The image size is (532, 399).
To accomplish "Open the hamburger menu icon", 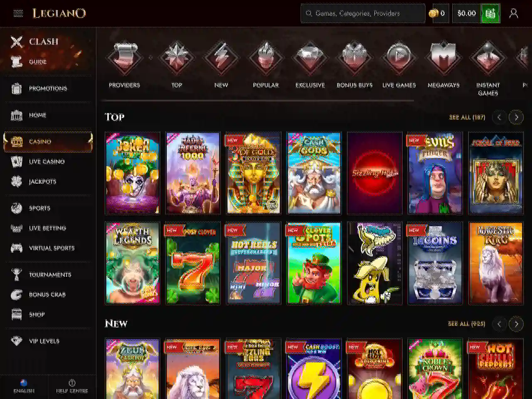I will 18,13.
